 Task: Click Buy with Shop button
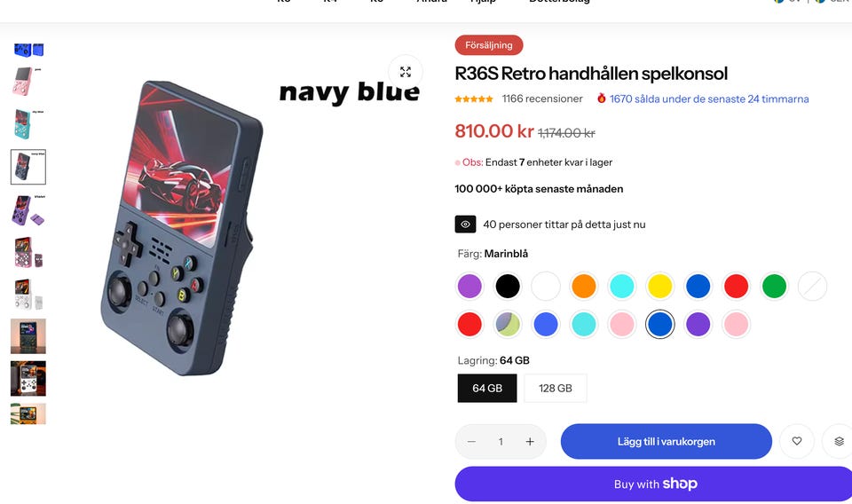[x=654, y=484]
